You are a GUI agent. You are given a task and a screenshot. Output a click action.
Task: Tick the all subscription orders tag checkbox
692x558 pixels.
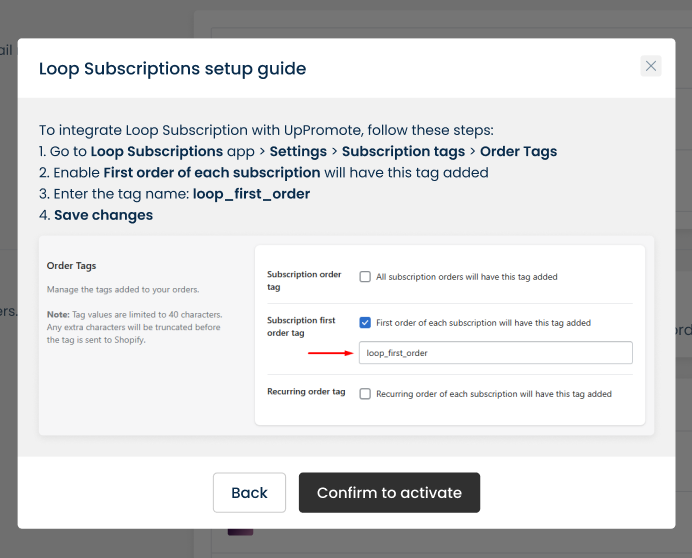pos(366,277)
